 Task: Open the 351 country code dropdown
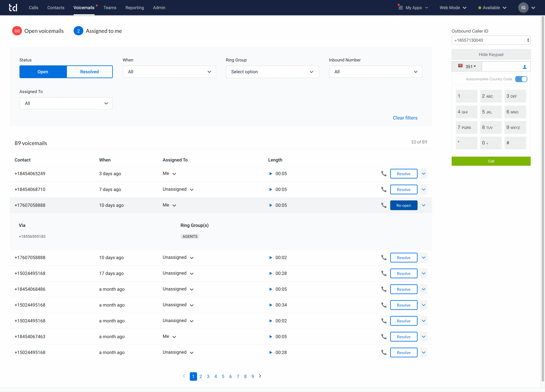coord(467,67)
